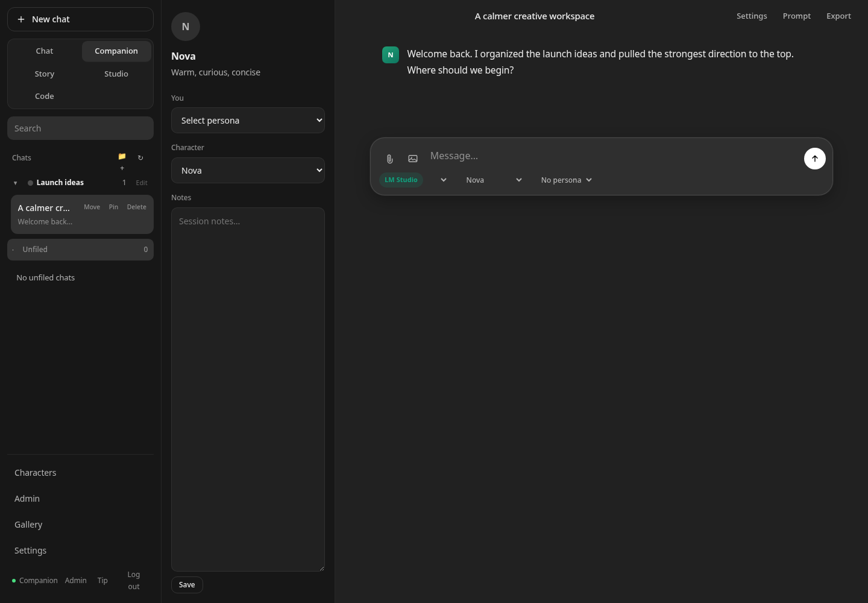Click the attach file paperclip icon
This screenshot has width=868, height=603.
tap(390, 159)
